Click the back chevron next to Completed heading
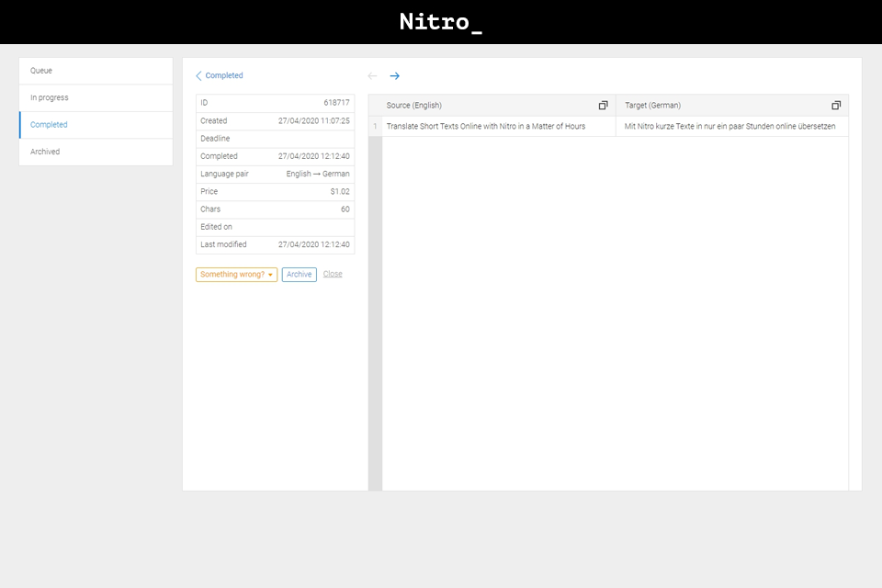The width and height of the screenshot is (882, 588). (x=197, y=75)
